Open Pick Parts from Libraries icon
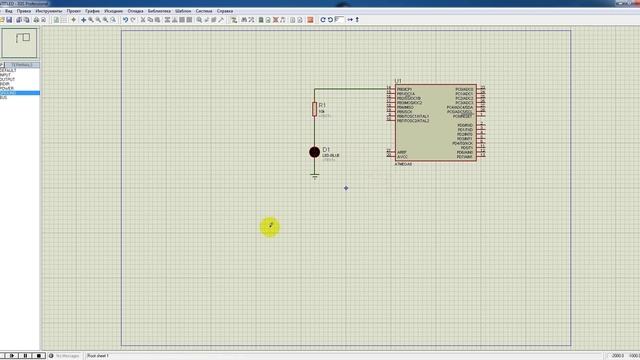This screenshot has width=640, height=360. coord(199,20)
